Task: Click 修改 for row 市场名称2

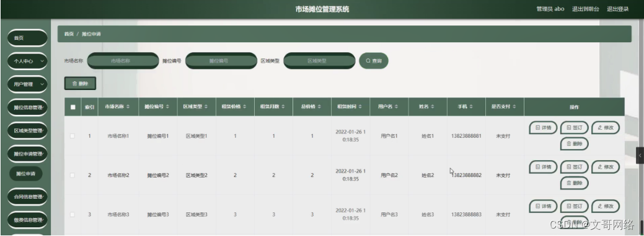Action: coord(606,167)
